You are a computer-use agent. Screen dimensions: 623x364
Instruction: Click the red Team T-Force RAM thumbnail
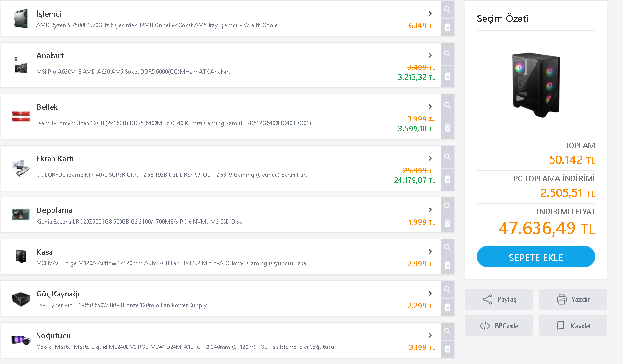[21, 117]
